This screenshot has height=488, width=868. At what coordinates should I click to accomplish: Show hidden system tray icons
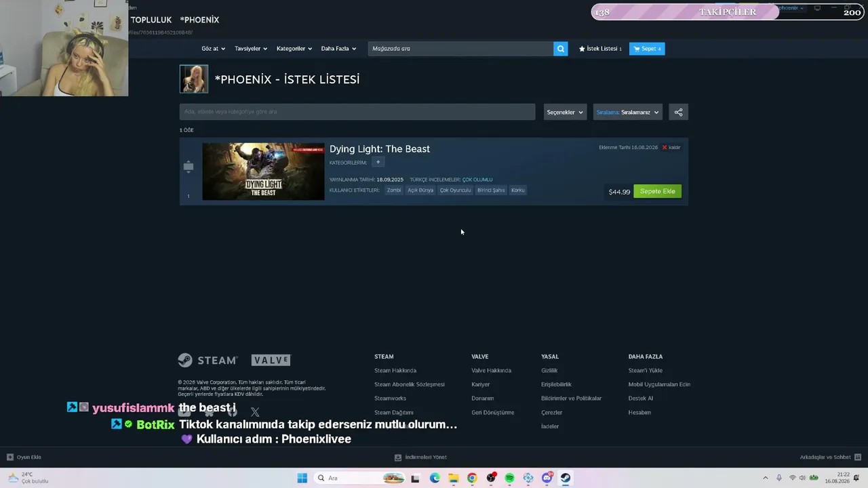[x=766, y=478]
